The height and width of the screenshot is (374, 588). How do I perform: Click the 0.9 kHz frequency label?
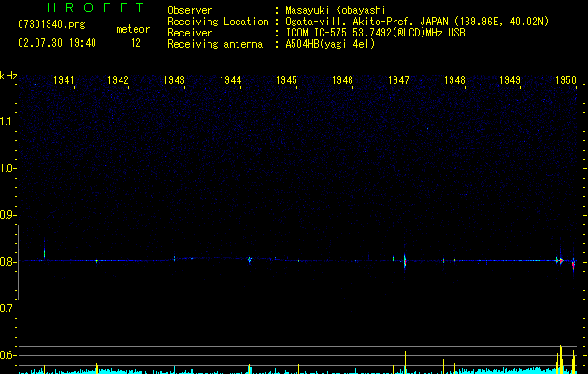[x=7, y=215]
